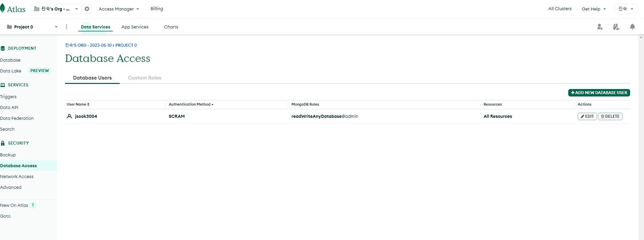Open Data Lake in the sidebar
Viewport: 644px width, 240px height.
(x=10, y=71)
